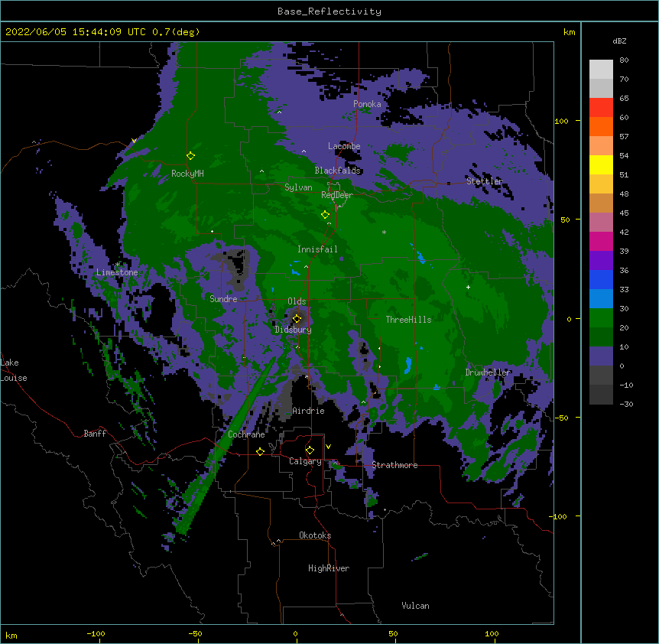Image resolution: width=659 pixels, height=644 pixels.
Task: Click the Louise map label
Action: [14, 378]
